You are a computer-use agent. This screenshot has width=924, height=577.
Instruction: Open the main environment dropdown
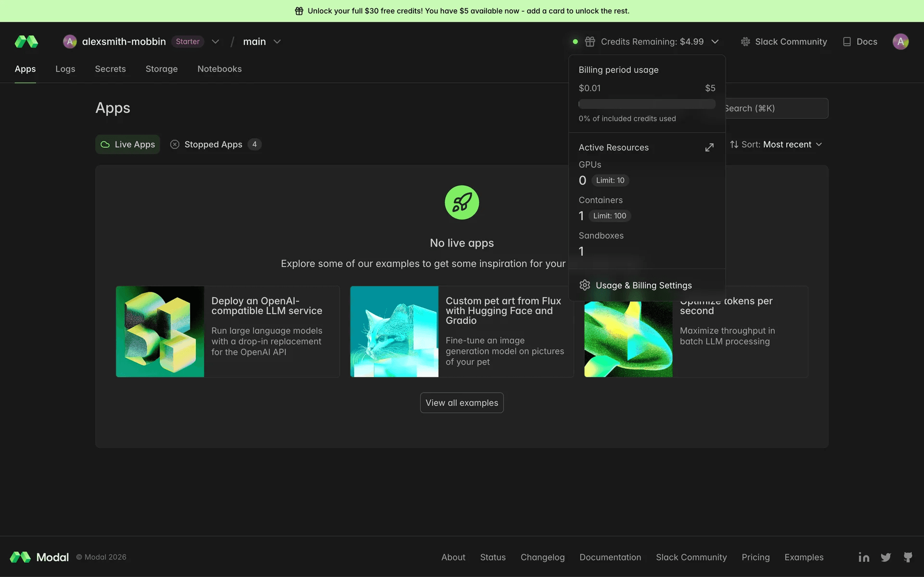pyautogui.click(x=277, y=41)
